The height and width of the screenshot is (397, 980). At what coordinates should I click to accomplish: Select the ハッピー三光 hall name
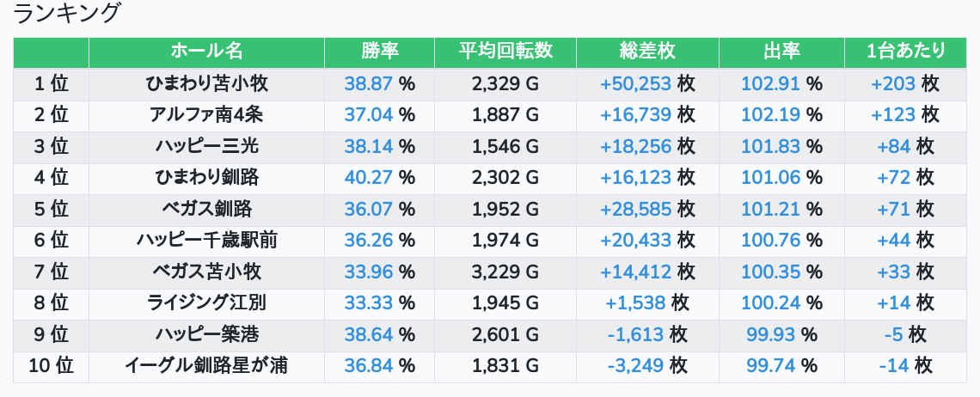pyautogui.click(x=206, y=146)
